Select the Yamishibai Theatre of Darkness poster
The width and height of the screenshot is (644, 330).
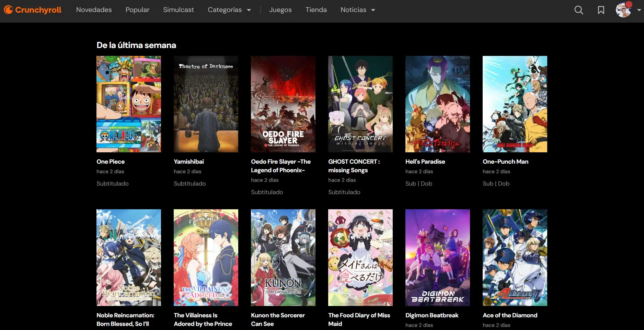tap(206, 104)
